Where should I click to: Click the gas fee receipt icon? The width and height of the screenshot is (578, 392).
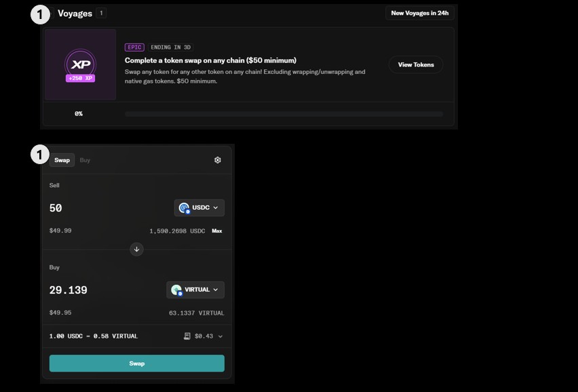click(x=187, y=336)
